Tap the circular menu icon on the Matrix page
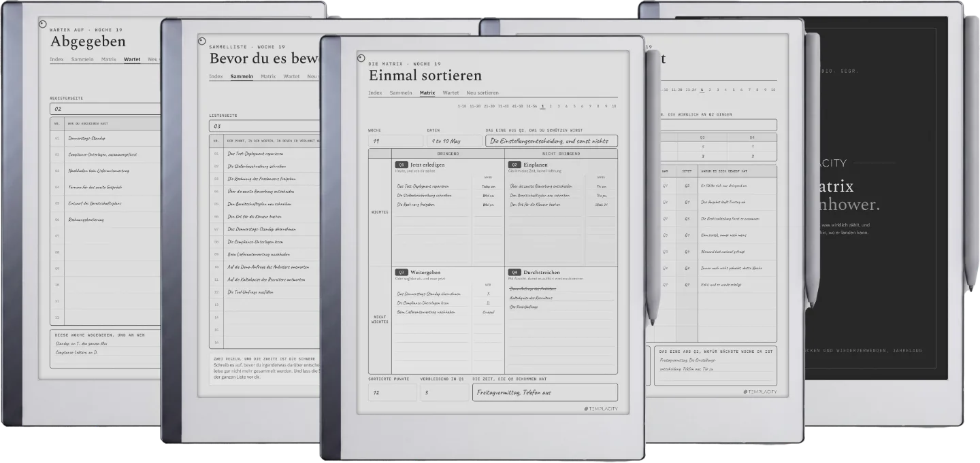980x463 pixels. click(x=361, y=58)
